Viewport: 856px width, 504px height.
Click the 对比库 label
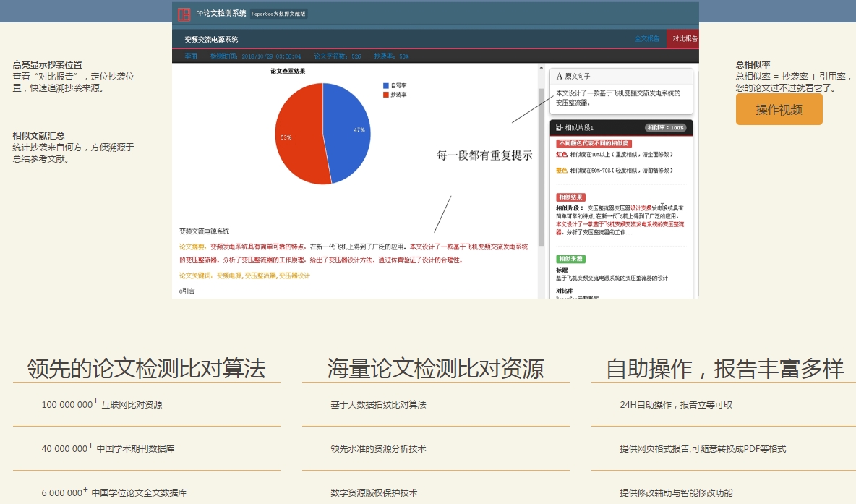pyautogui.click(x=565, y=291)
